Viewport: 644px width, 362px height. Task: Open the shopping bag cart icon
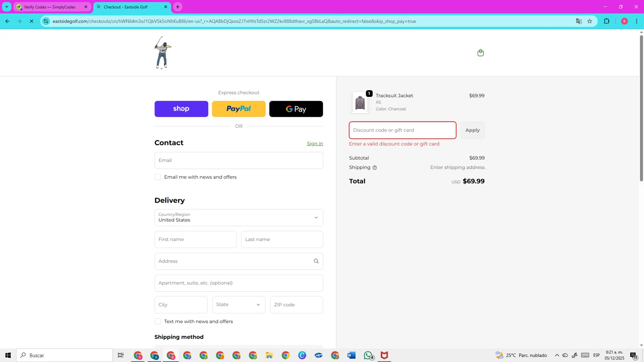point(480,53)
